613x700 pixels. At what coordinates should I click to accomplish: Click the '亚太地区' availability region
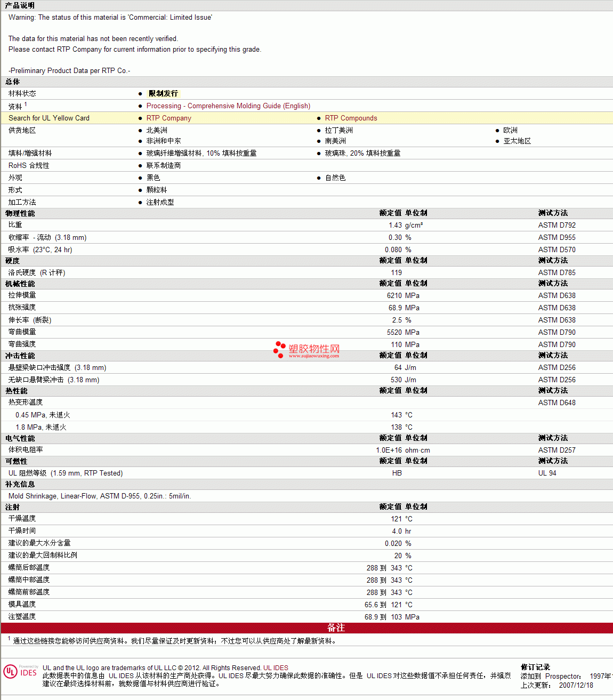(x=517, y=141)
